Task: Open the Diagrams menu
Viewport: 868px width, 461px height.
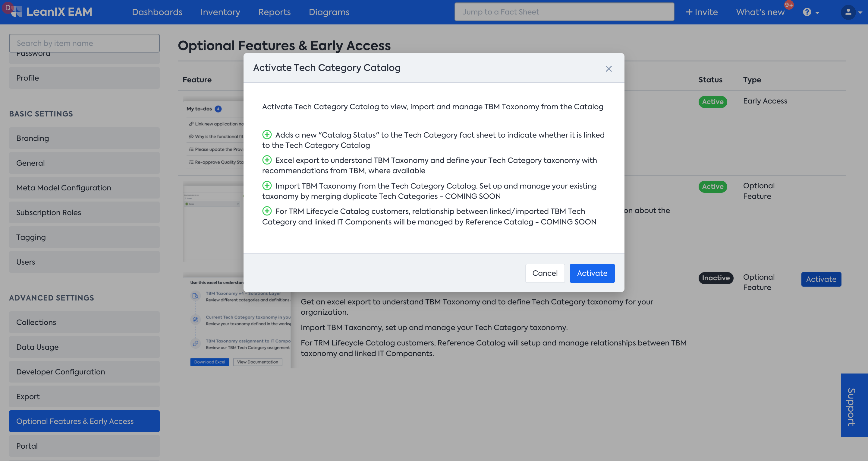Action: [329, 12]
